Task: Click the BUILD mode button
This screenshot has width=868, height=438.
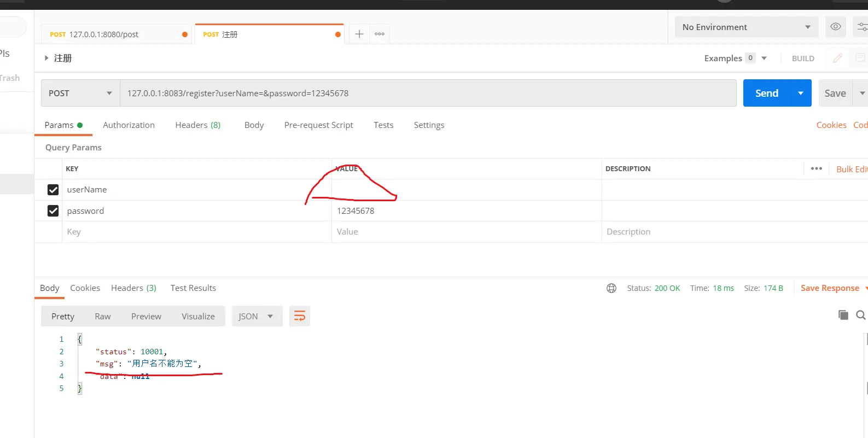Action: pos(803,59)
